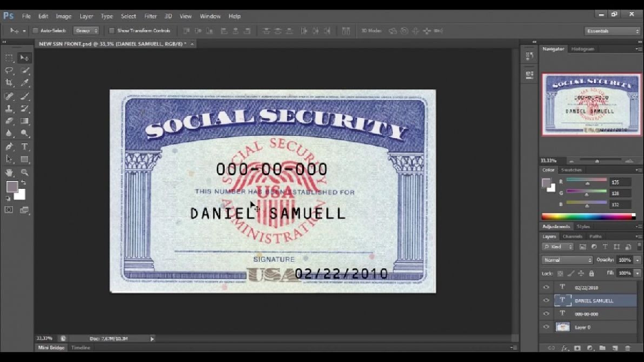The image size is (644, 362).
Task: Toggle lock transparent pixels
Action: click(560, 273)
